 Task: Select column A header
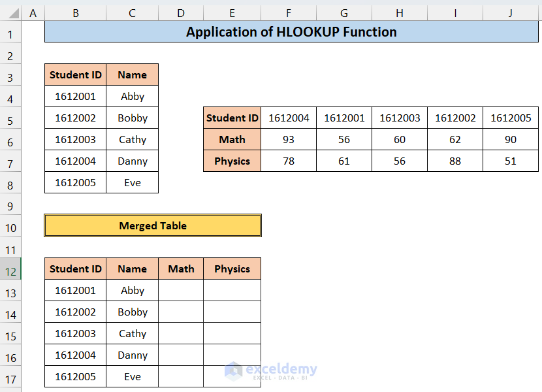33,13
